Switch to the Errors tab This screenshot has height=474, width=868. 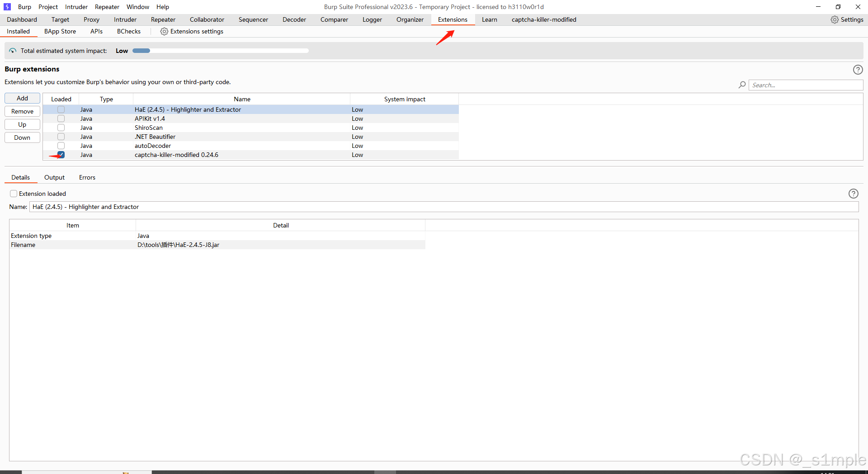(87, 177)
